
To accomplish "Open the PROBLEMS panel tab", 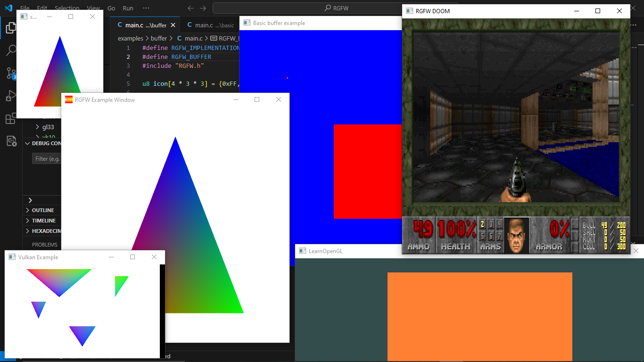I will [45, 245].
